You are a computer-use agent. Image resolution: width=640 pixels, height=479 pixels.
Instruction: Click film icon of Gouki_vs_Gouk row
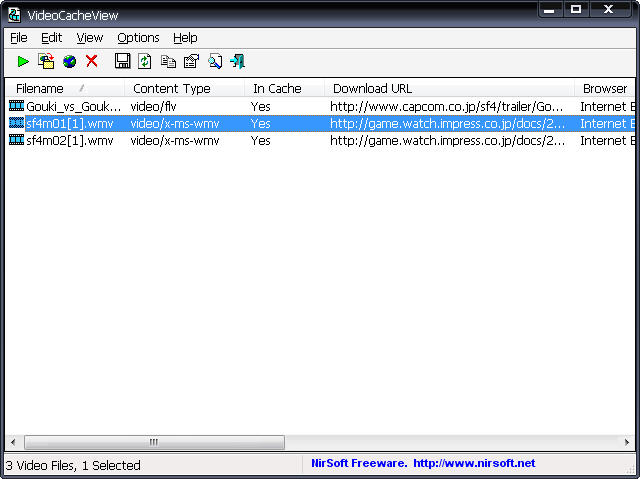(16, 106)
